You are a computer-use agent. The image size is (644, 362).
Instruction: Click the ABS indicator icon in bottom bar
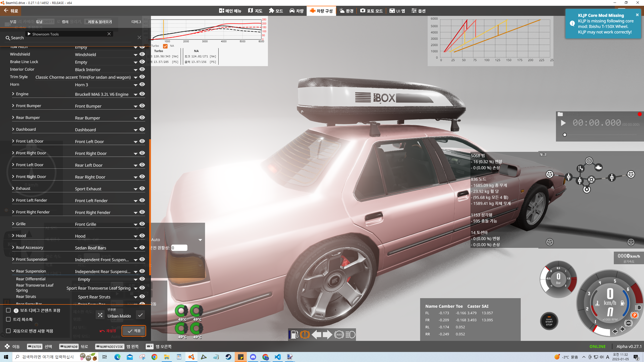[339, 335]
